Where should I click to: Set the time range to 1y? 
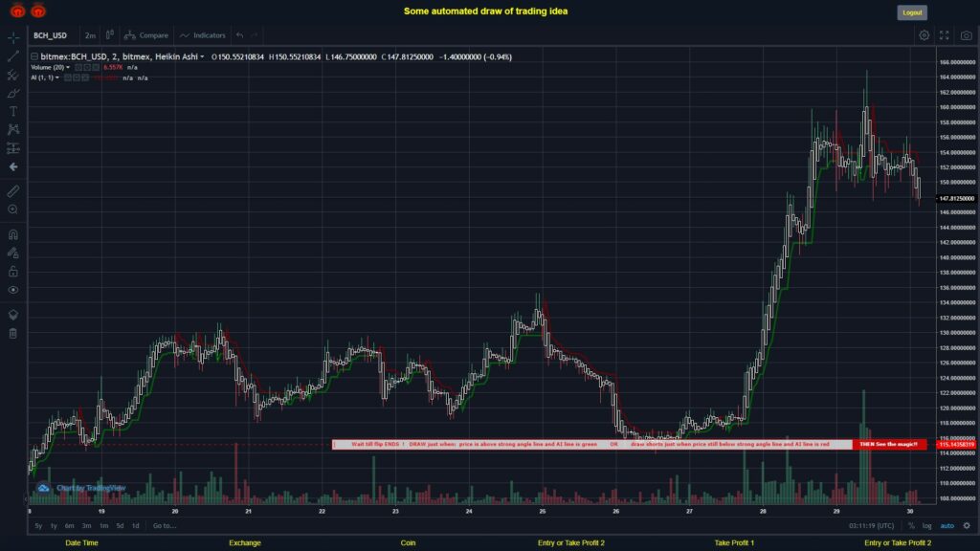[54, 526]
